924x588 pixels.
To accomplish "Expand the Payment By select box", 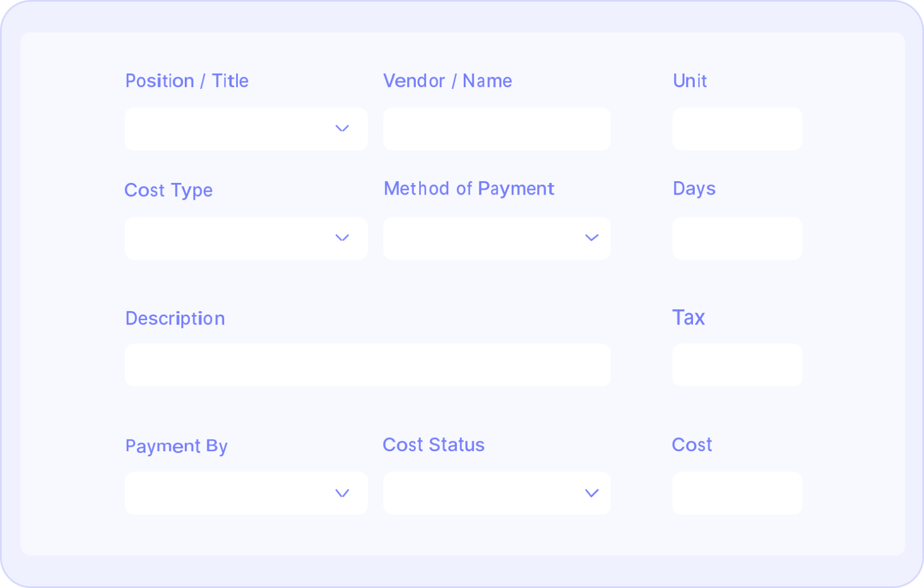I will pos(231,493).
